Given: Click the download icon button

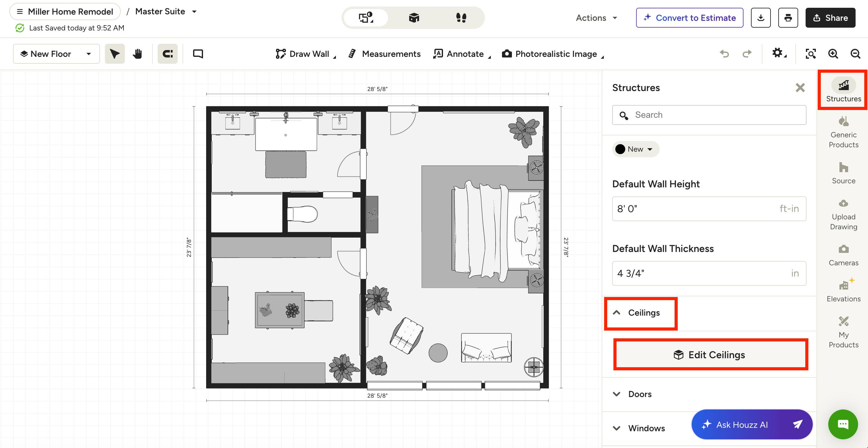Looking at the screenshot, I should (x=761, y=18).
